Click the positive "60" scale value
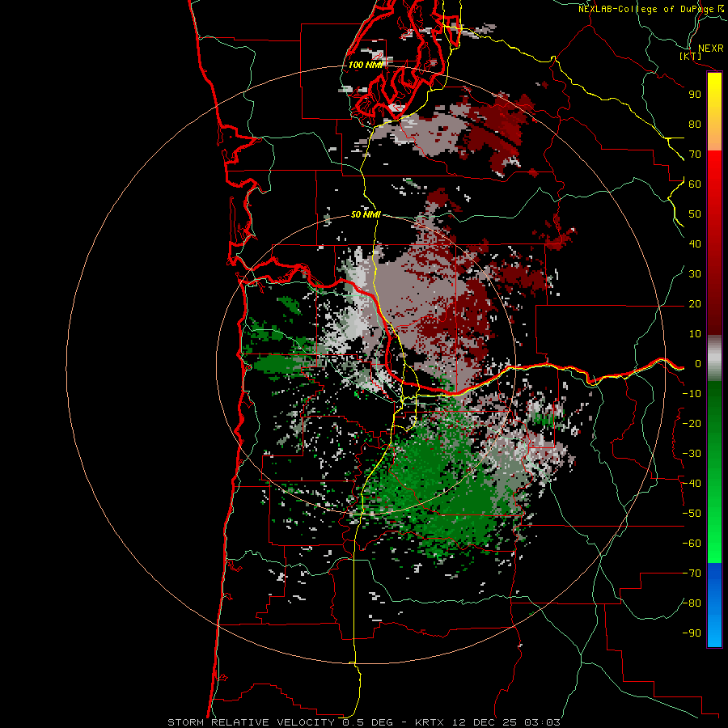728x728 pixels. point(695,184)
